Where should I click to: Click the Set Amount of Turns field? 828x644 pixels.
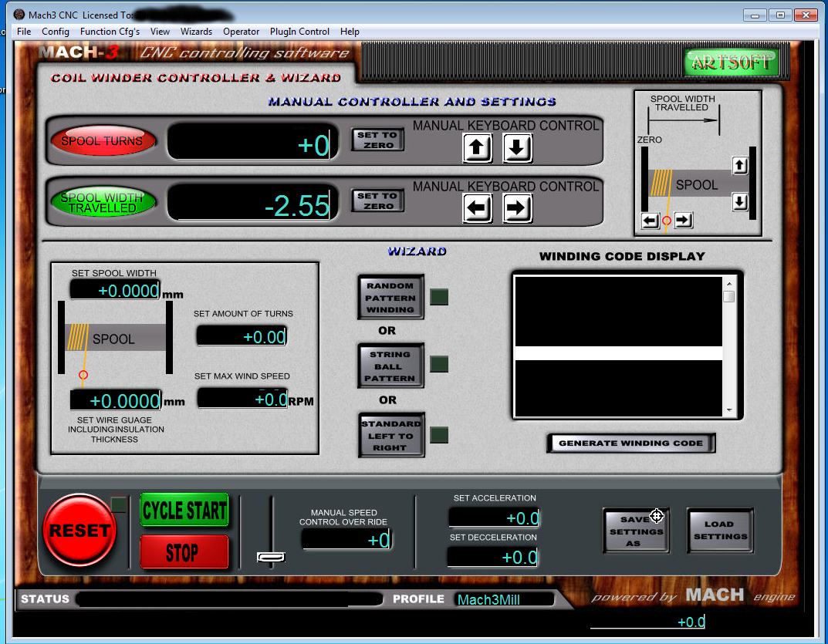click(242, 335)
